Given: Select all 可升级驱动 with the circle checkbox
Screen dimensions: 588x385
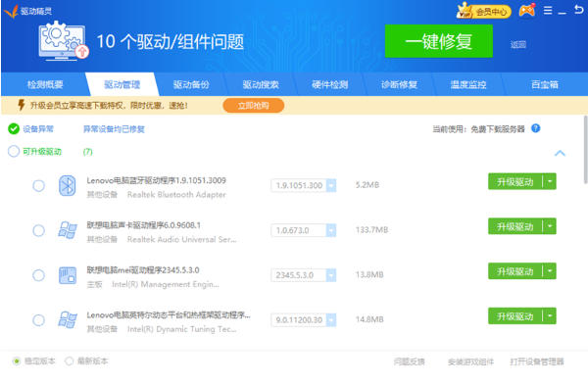Looking at the screenshot, I should [x=14, y=152].
